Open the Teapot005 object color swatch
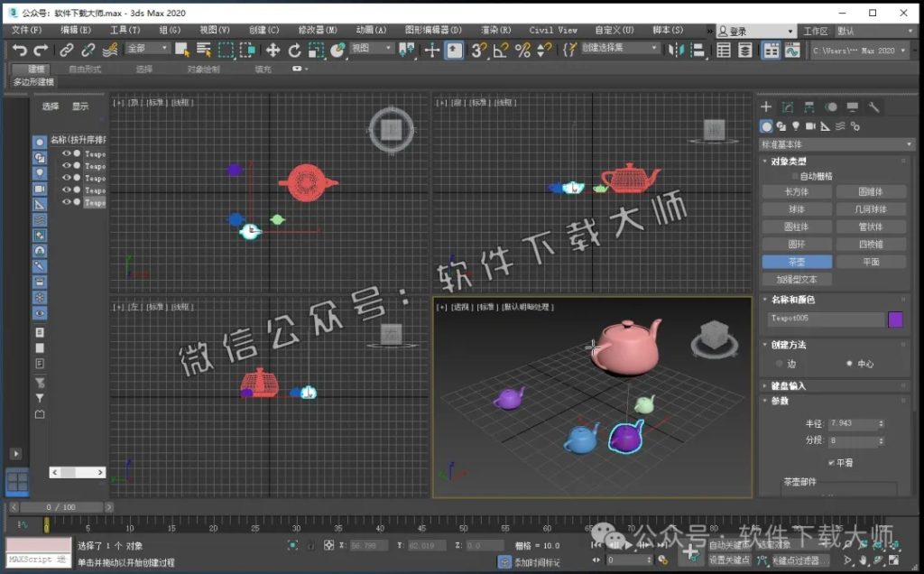Screen dimensions: 924x574 click(x=895, y=319)
